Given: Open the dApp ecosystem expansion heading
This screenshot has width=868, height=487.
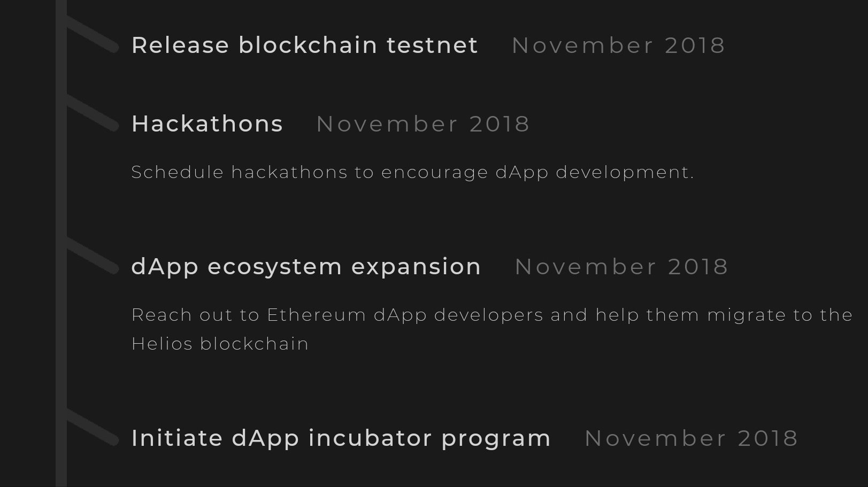Looking at the screenshot, I should point(306,267).
